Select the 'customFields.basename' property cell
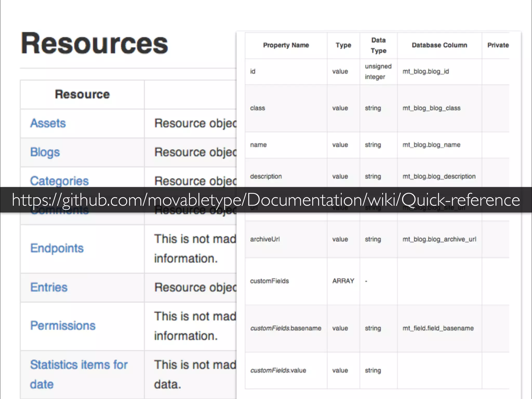Image resolution: width=532 pixels, height=399 pixels. [286, 328]
